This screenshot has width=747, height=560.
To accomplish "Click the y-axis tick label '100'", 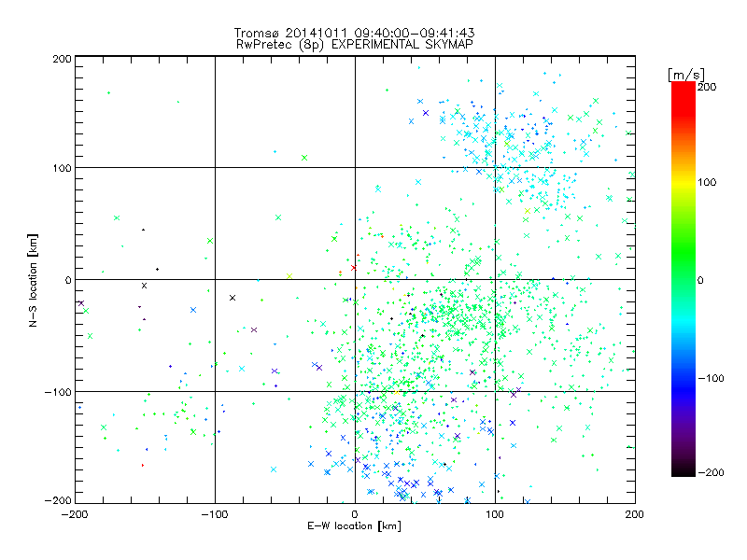I will pyautogui.click(x=62, y=168).
